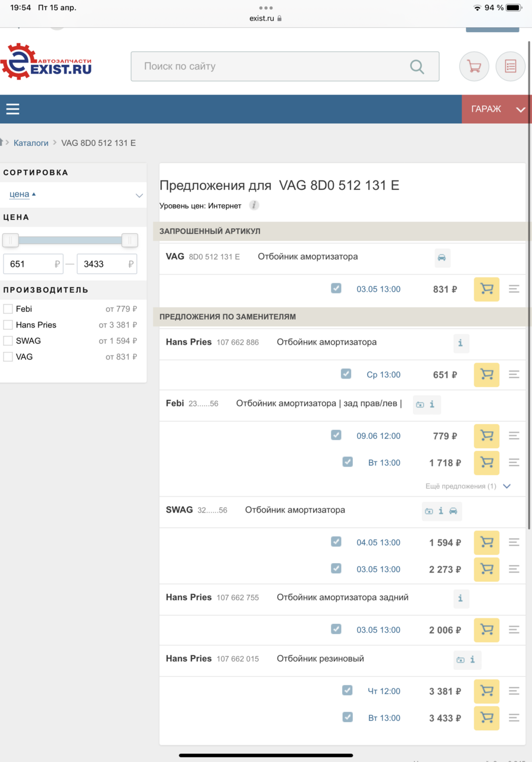Toggle checkbox beside Ср 13:00 for 651 ₽
532x762 pixels.
(346, 373)
